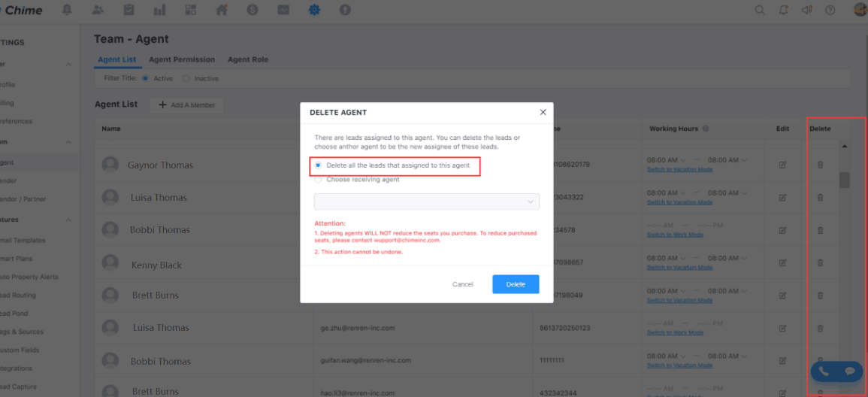The height and width of the screenshot is (397, 868).
Task: Switch to the Agent Permission tab
Action: (182, 59)
